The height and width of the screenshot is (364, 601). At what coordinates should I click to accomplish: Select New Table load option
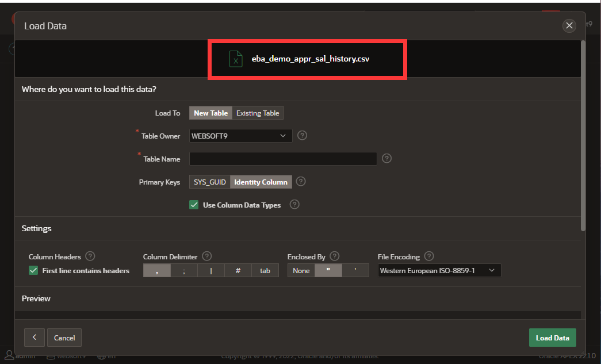[x=210, y=113]
